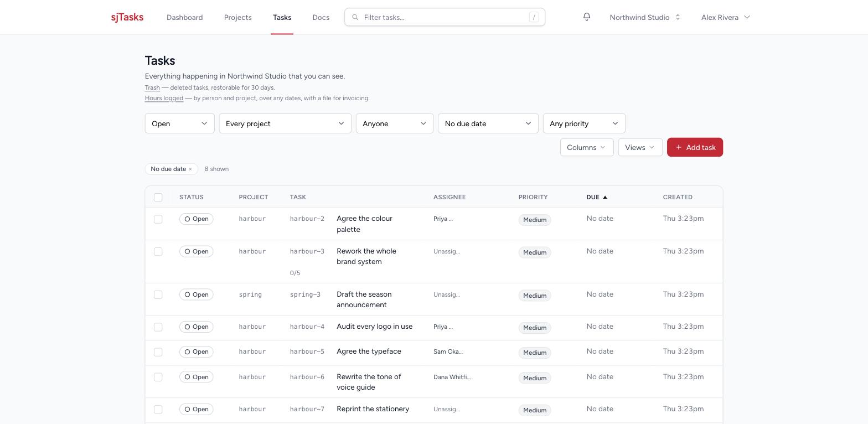Open task Agree the typeface
Image resolution: width=868 pixels, height=424 pixels.
click(x=369, y=351)
